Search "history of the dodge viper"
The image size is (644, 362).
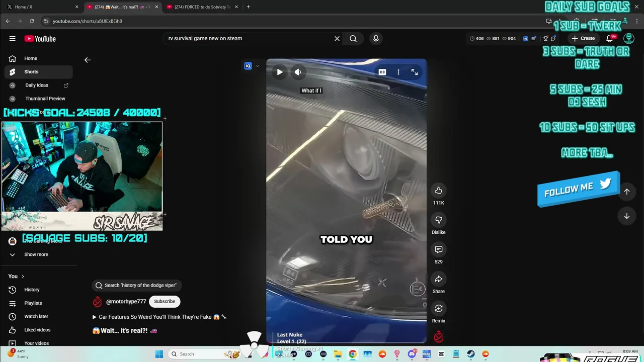point(136,285)
